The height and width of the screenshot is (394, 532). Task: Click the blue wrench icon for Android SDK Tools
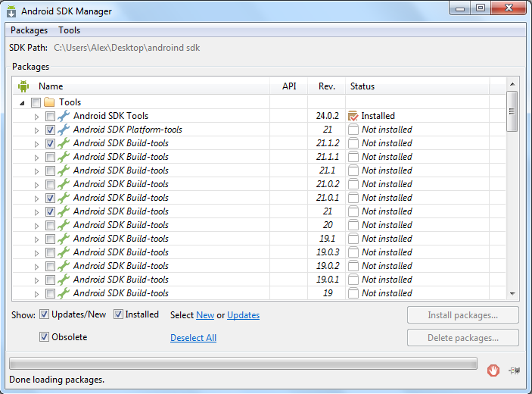(x=64, y=116)
